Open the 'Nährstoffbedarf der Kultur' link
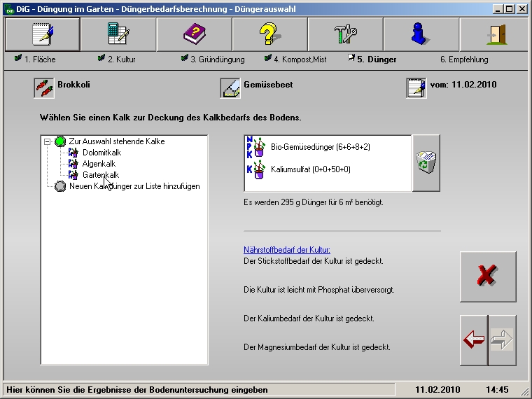The height and width of the screenshot is (399, 532). [286, 250]
